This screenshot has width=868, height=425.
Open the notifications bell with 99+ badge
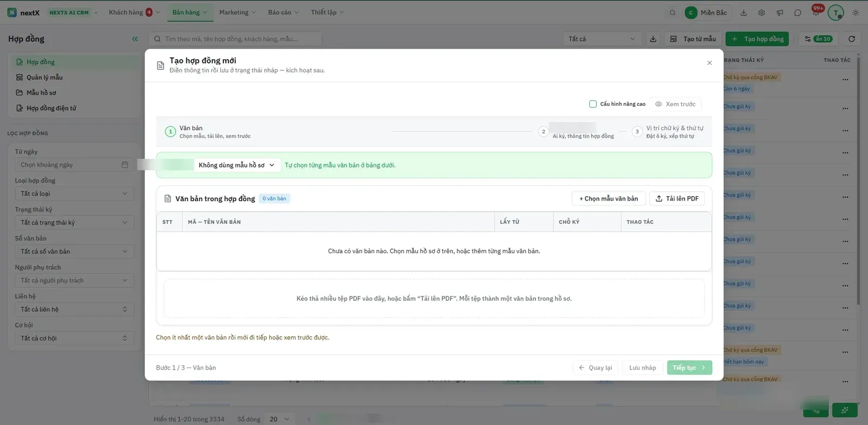click(816, 12)
